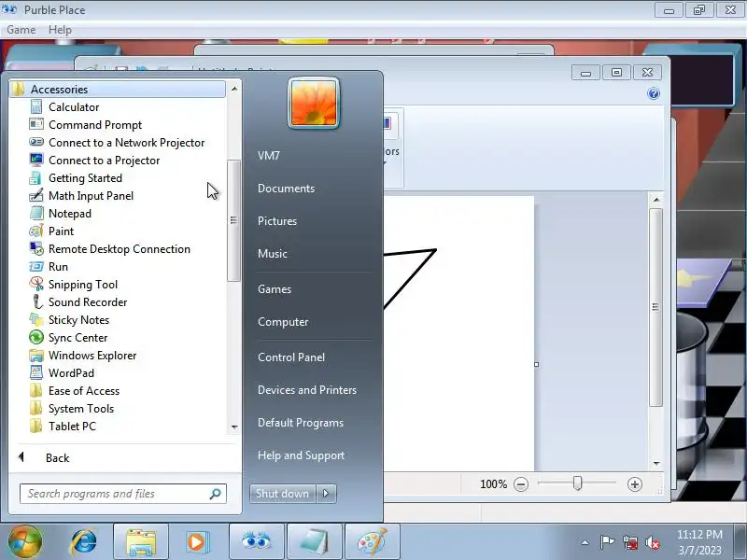Collapse the Accessories folder

coord(118,89)
